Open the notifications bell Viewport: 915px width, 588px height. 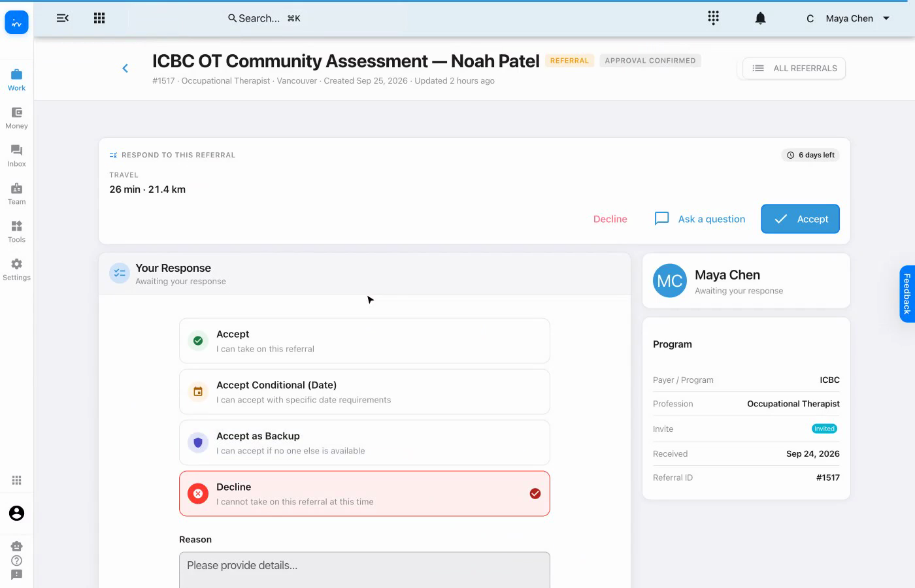(760, 18)
